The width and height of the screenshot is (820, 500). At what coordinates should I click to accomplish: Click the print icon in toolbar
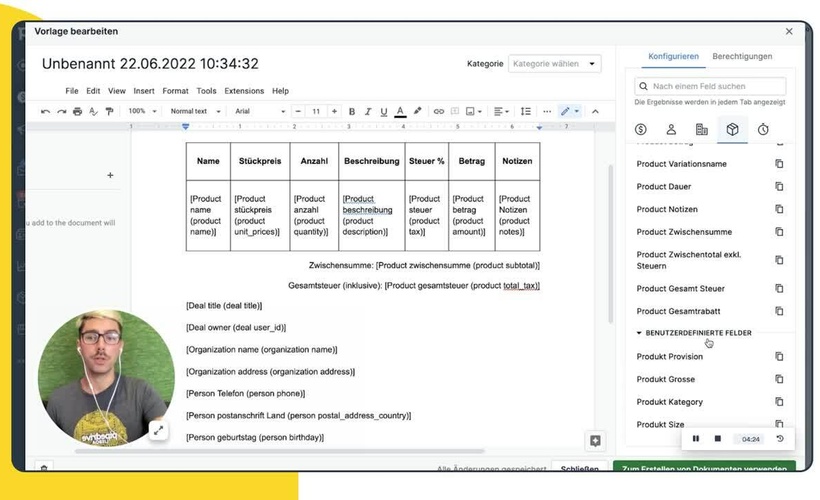click(x=78, y=111)
